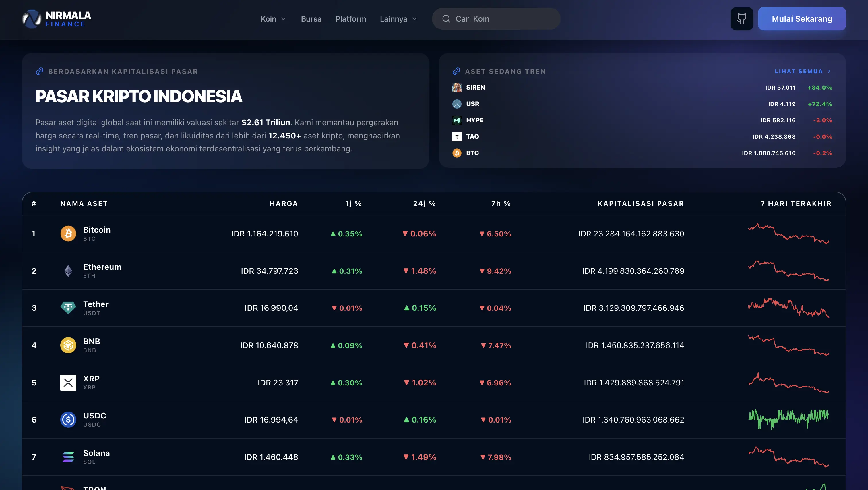Screen dimensions: 868x490
Task: Click HYPE price IDR 582.116
Action: click(778, 120)
